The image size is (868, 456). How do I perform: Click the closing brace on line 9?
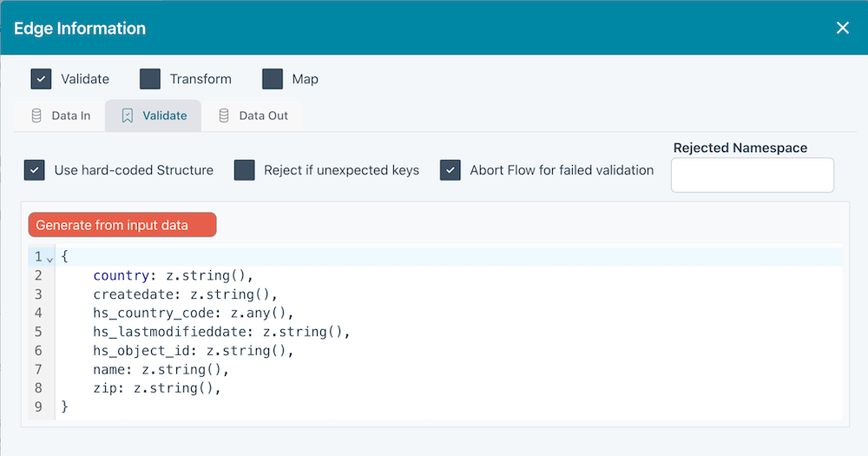pyautogui.click(x=64, y=406)
